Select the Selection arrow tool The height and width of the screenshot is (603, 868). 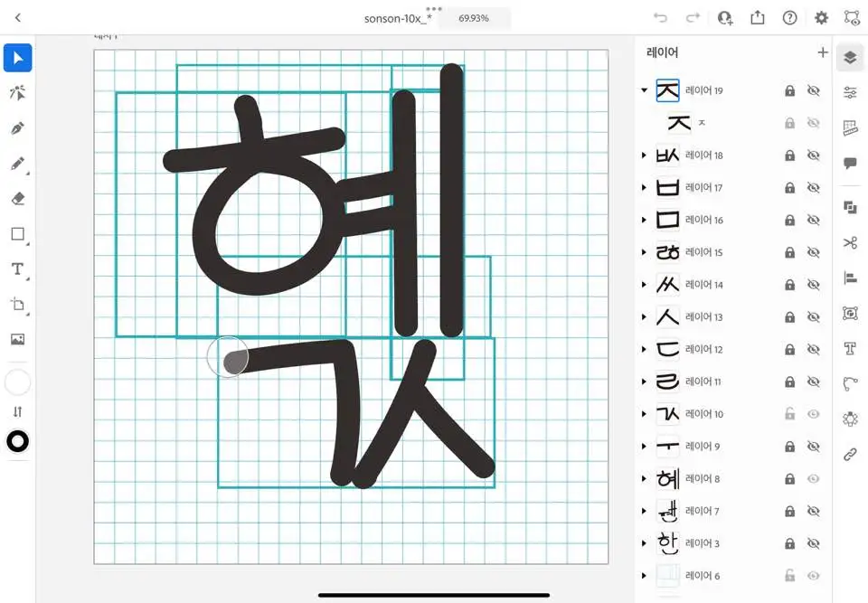(x=18, y=58)
